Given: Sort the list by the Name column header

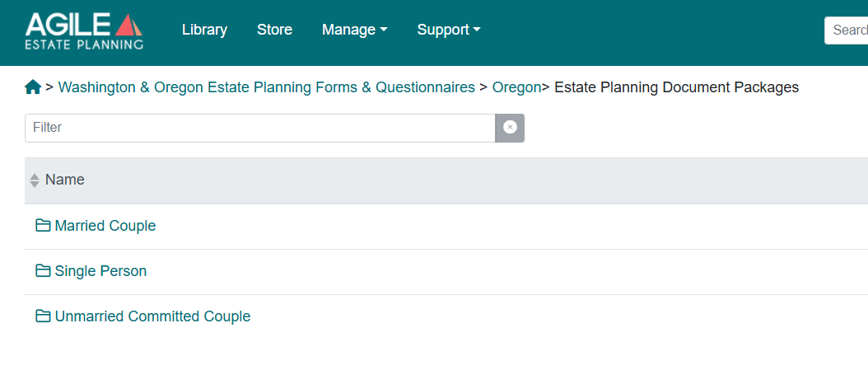Looking at the screenshot, I should pyautogui.click(x=65, y=180).
